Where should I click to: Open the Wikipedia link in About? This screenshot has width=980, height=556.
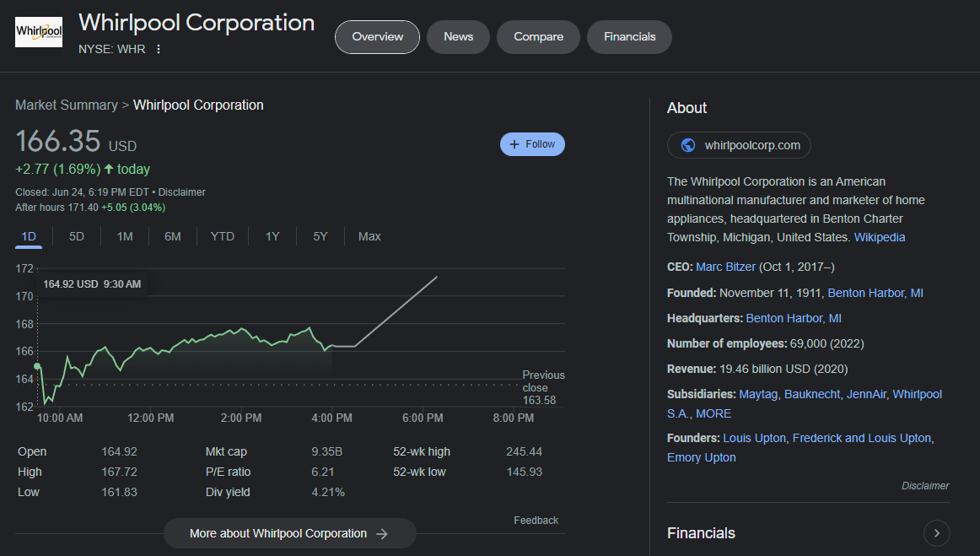point(880,237)
